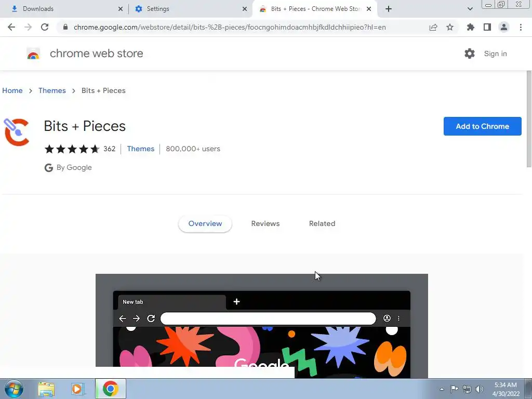This screenshot has height=399, width=532.
Task: Open the Chrome profile avatar menu
Action: pos(504,27)
